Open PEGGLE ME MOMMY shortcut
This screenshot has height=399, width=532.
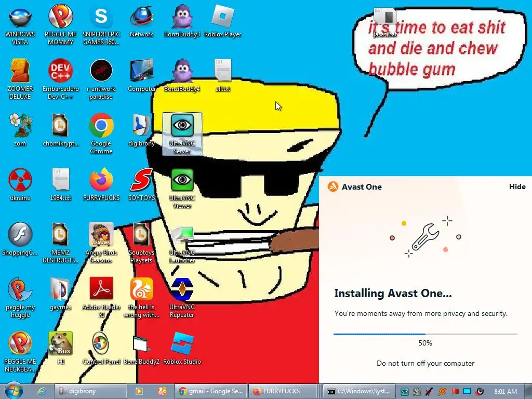(60, 25)
